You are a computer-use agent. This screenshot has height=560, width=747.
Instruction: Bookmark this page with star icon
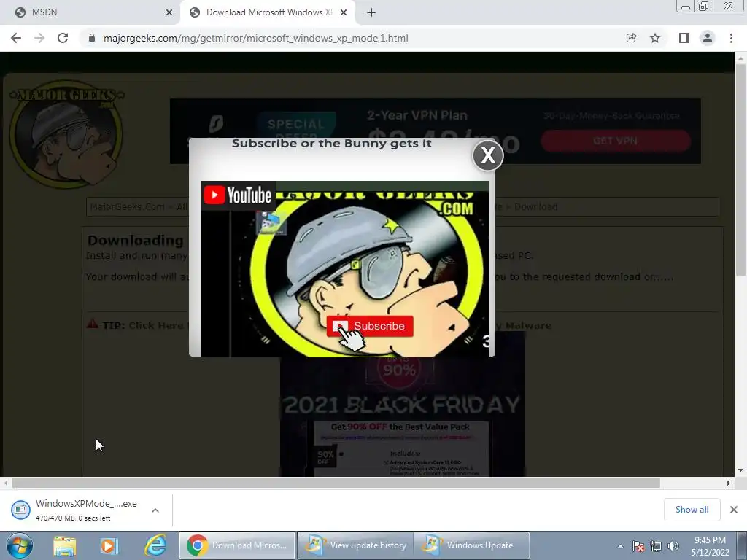(655, 38)
